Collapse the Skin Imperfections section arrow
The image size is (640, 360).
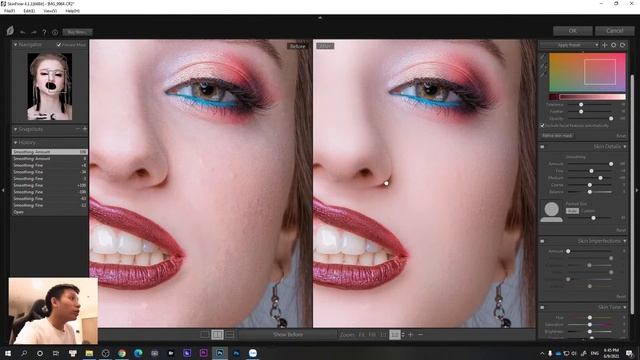point(625,241)
